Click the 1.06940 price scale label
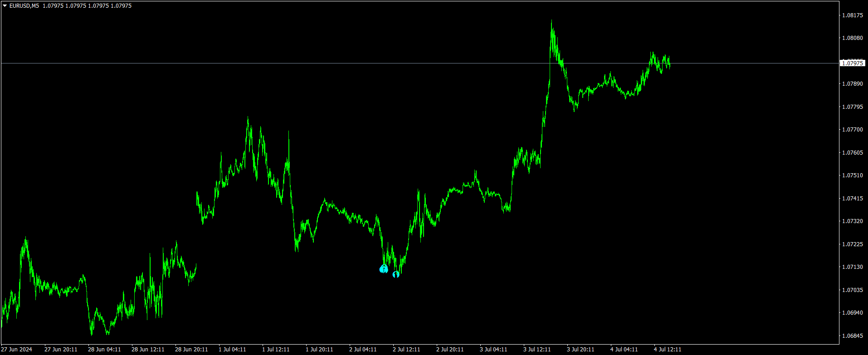The image size is (868, 355). (x=853, y=313)
